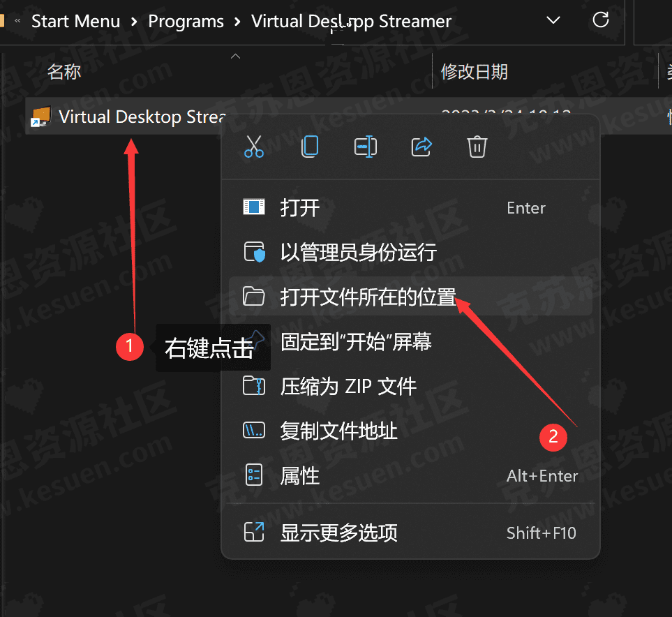The height and width of the screenshot is (617, 672).
Task: Click the Share icon in context menu
Action: click(x=421, y=147)
